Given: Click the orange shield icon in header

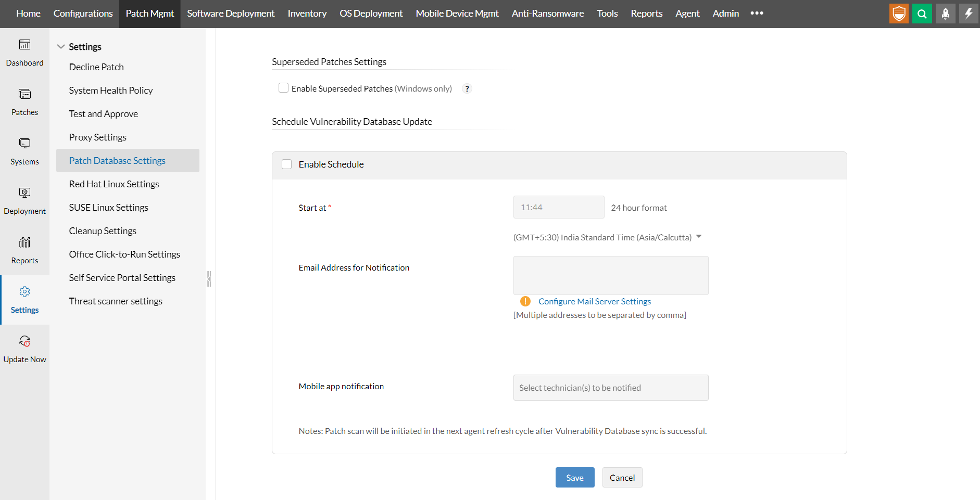Looking at the screenshot, I should 899,14.
